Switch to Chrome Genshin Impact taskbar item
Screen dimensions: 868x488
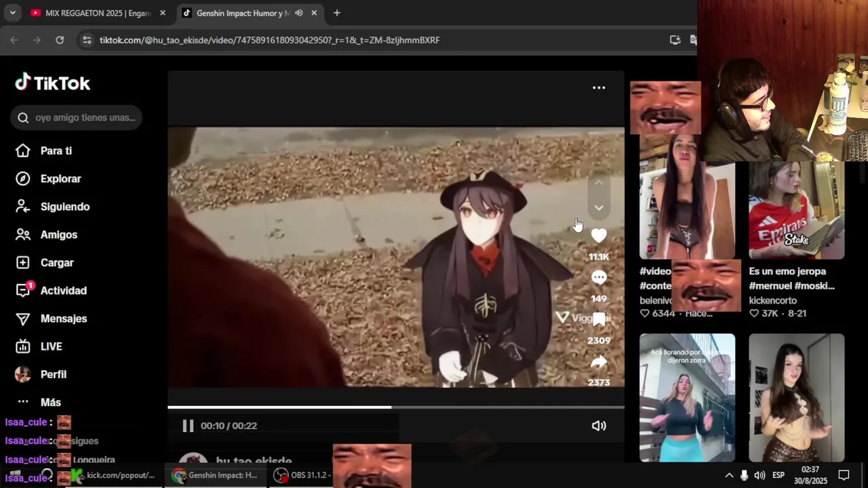pyautogui.click(x=215, y=475)
